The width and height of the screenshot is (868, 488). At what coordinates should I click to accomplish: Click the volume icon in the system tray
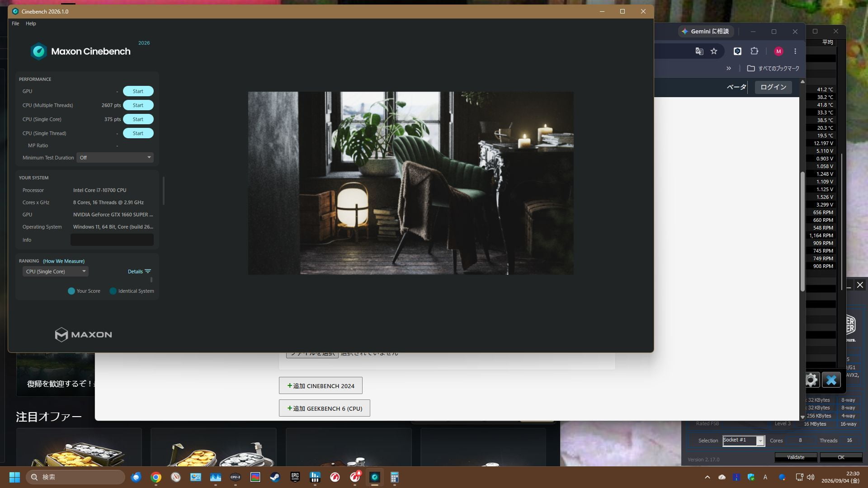click(x=811, y=477)
